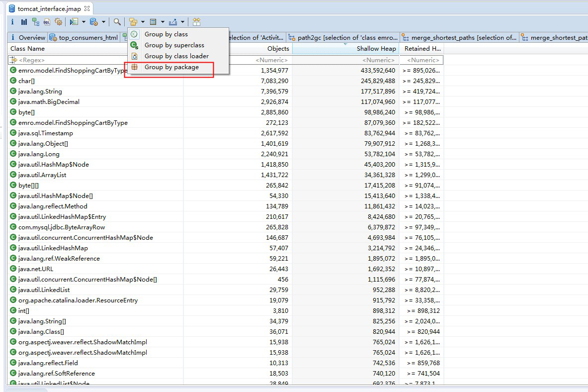Open the OQL query editor icon

coord(47,22)
